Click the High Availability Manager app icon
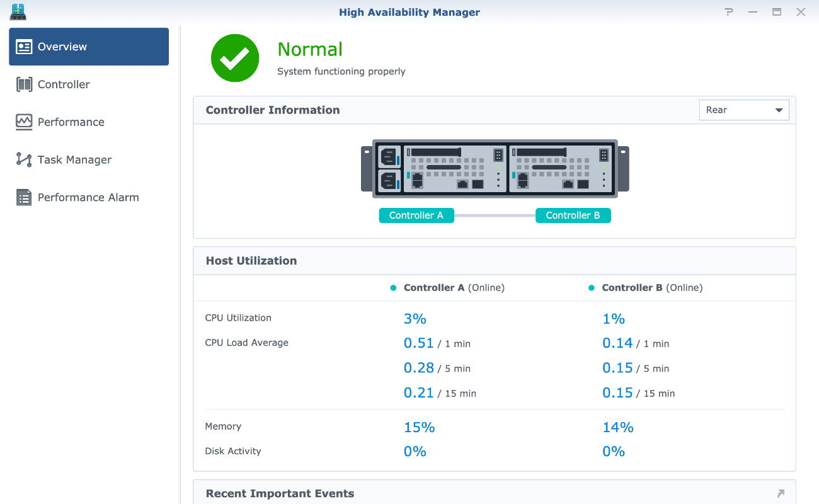Screen dimensions: 819x504 pyautogui.click(x=18, y=12)
